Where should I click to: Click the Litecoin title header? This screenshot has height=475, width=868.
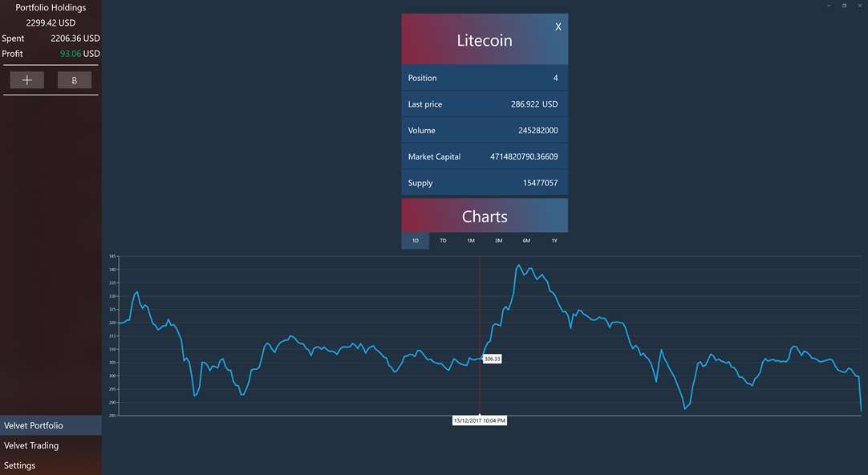(x=485, y=40)
